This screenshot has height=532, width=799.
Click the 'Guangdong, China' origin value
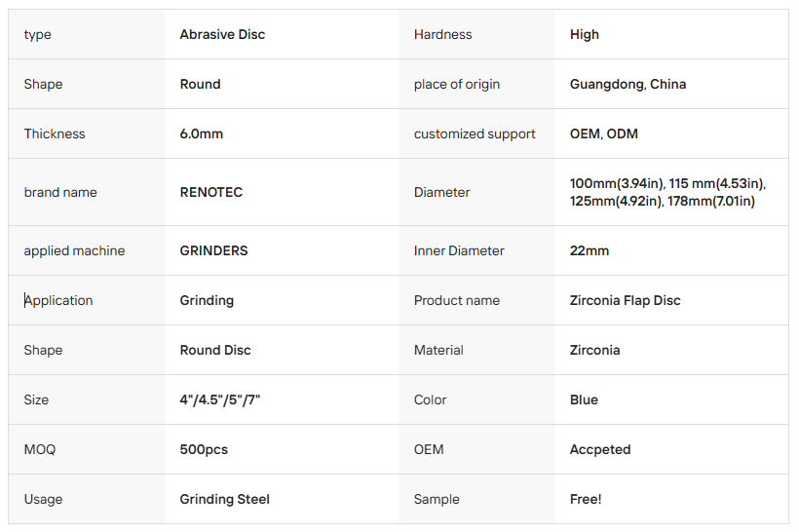[628, 84]
